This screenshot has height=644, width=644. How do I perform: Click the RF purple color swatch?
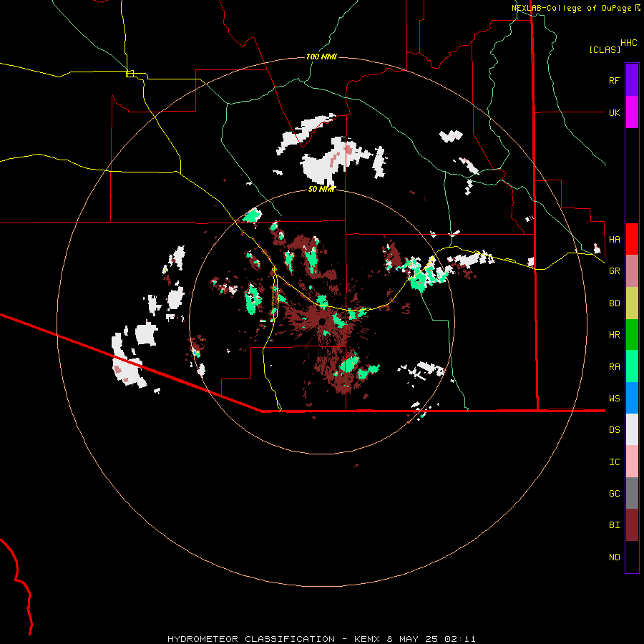tap(632, 80)
